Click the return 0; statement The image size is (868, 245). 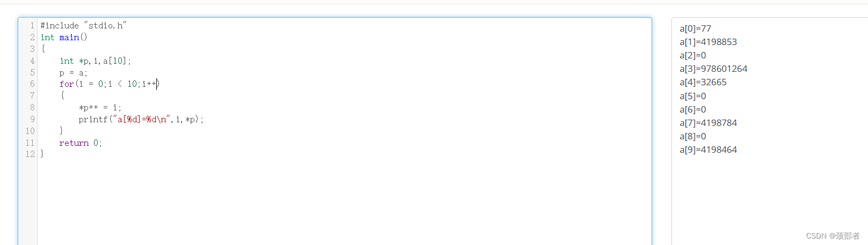[x=81, y=143]
